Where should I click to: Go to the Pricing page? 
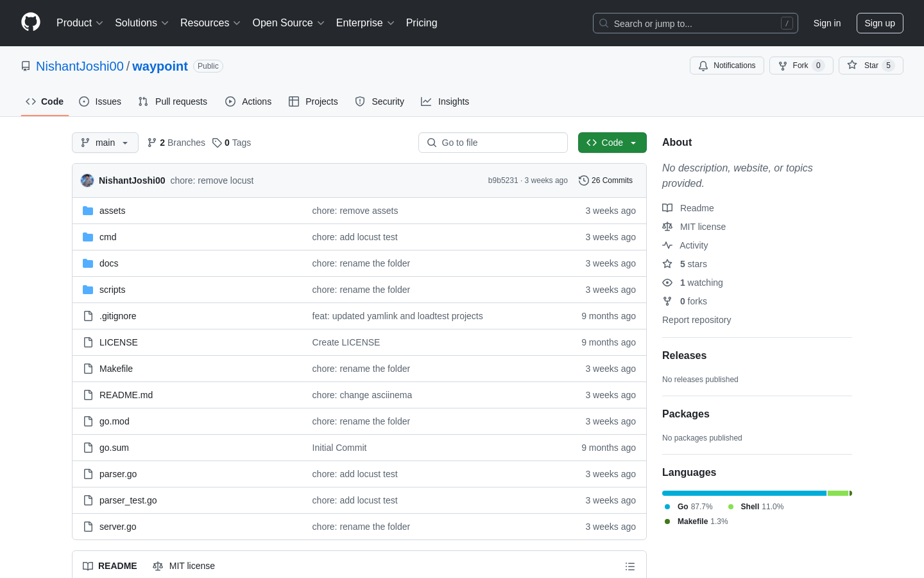click(x=422, y=23)
